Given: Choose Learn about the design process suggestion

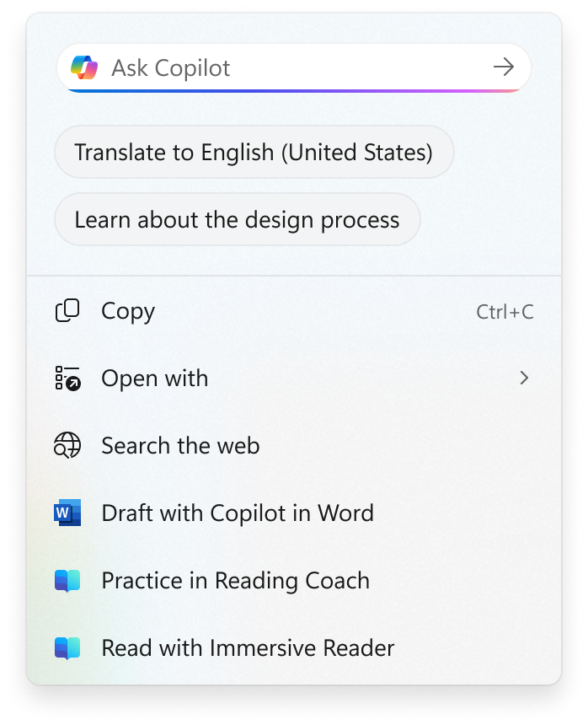Looking at the screenshot, I should point(237,220).
